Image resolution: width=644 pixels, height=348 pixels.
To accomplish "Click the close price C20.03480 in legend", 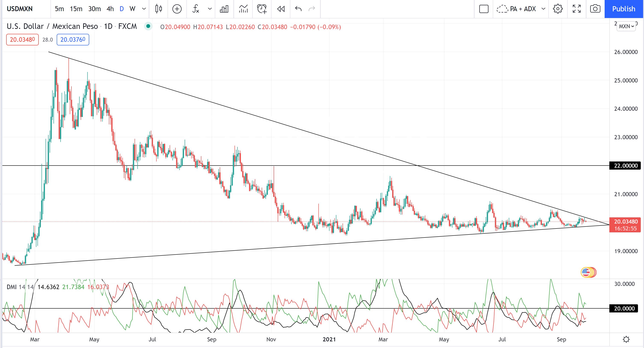I will click(x=272, y=27).
